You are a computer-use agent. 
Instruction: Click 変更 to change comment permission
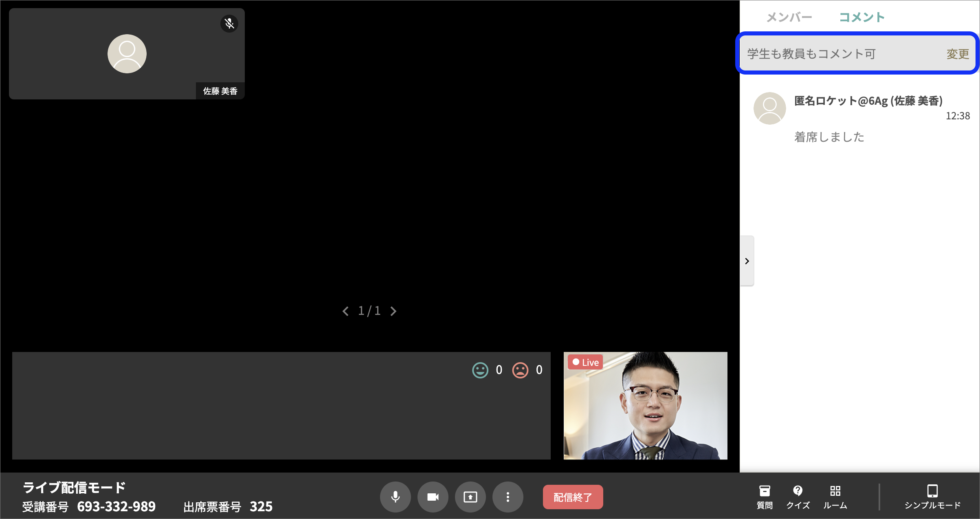coord(958,54)
